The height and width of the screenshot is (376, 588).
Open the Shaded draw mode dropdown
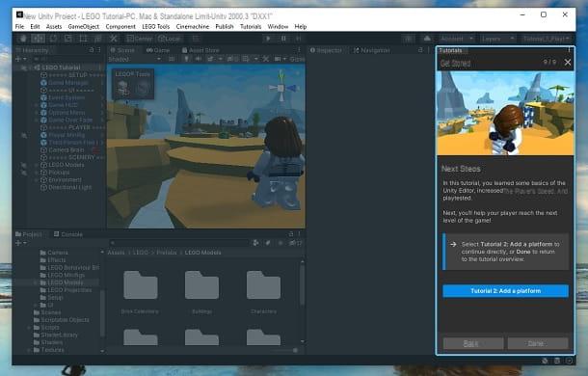click(135, 59)
